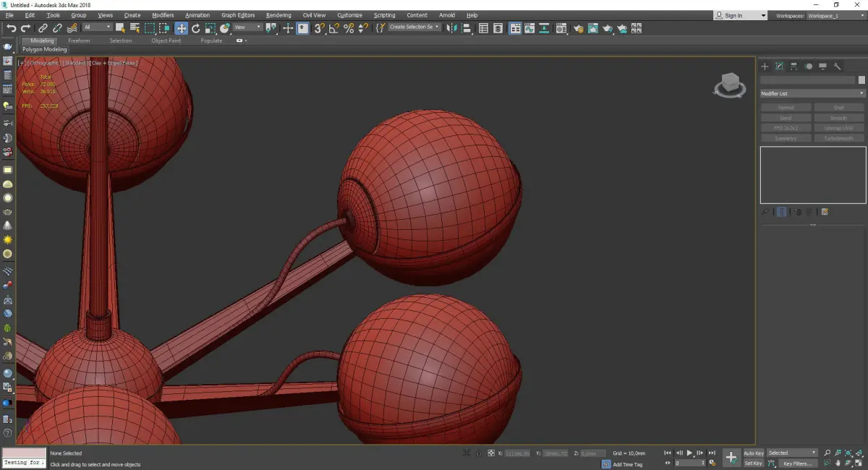Expand the Modifier List dropdown
Image resolution: width=868 pixels, height=470 pixels.
click(x=812, y=94)
